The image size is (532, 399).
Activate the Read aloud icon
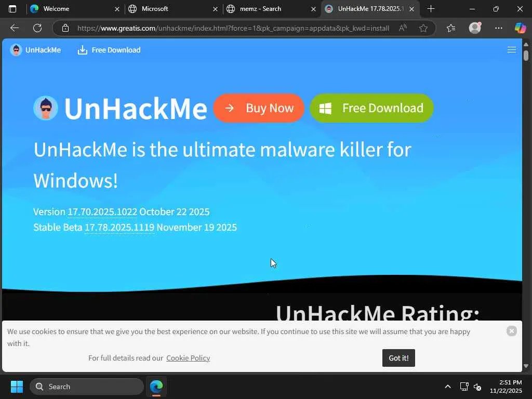(x=403, y=28)
